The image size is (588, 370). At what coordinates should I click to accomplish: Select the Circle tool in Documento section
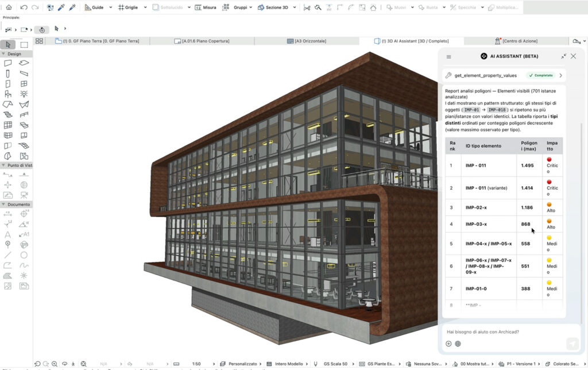point(24,255)
